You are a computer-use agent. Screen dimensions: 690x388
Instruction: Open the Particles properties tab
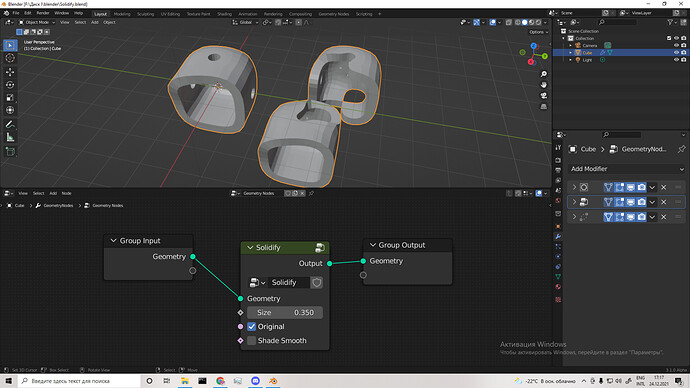(x=558, y=247)
